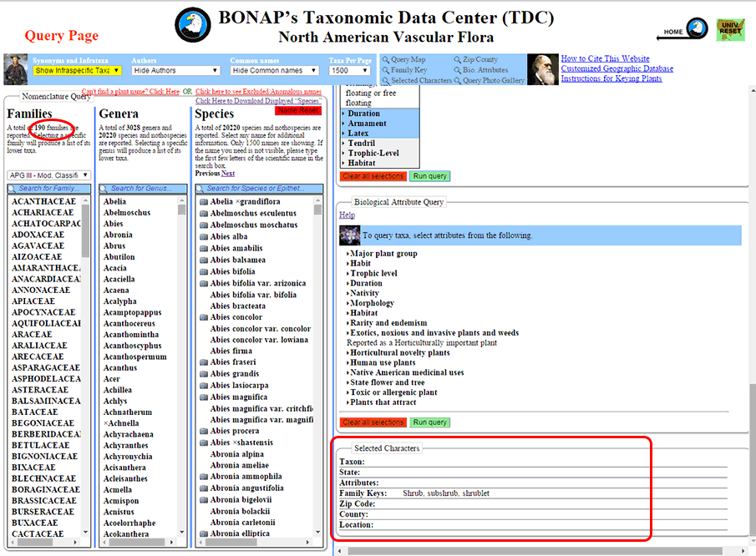Click Download Displayed Species link

258,101
